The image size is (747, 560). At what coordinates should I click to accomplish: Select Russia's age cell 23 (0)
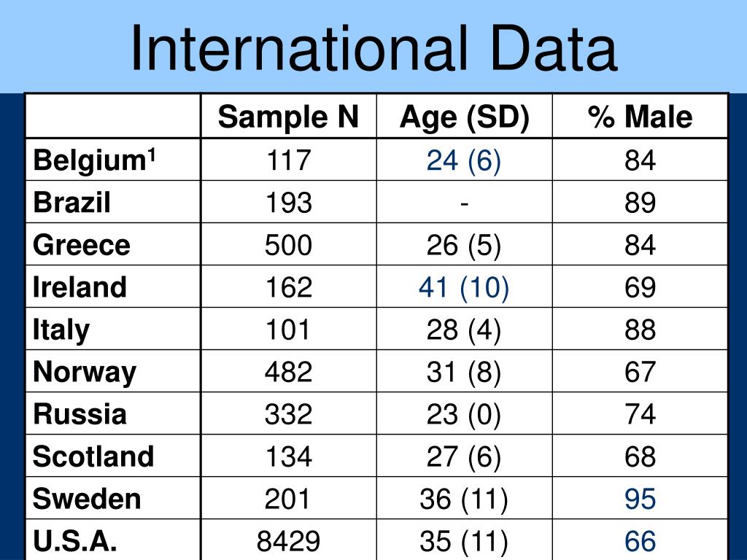(464, 414)
